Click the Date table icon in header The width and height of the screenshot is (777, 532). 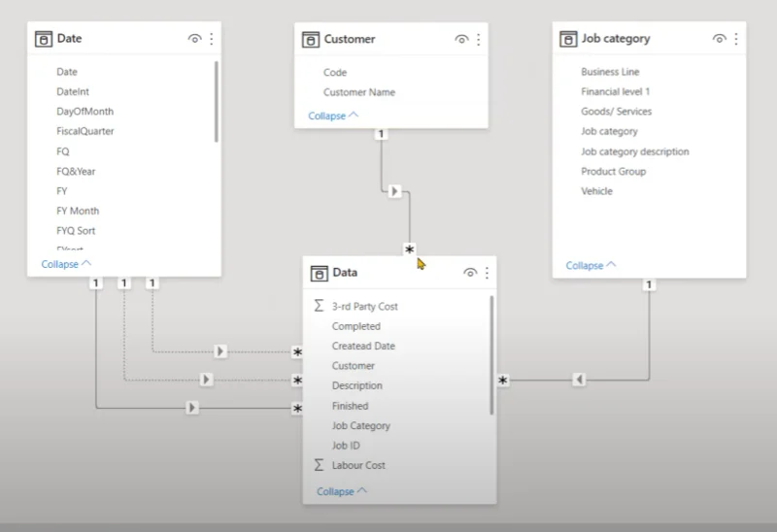click(44, 39)
